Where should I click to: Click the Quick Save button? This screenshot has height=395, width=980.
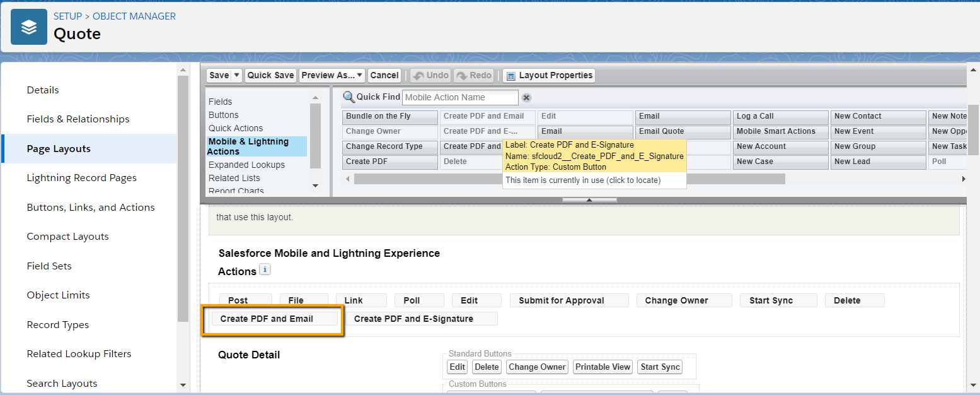tap(270, 76)
